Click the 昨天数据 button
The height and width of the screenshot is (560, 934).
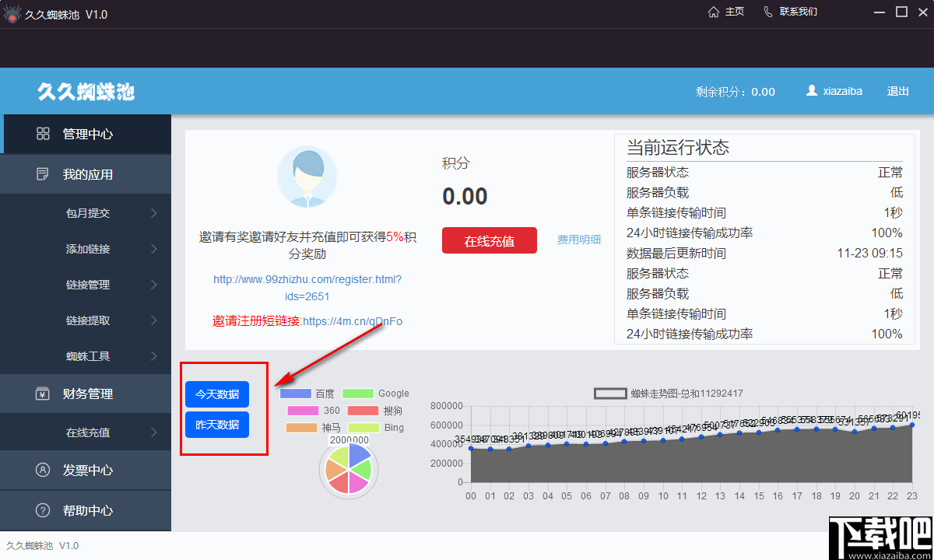217,425
